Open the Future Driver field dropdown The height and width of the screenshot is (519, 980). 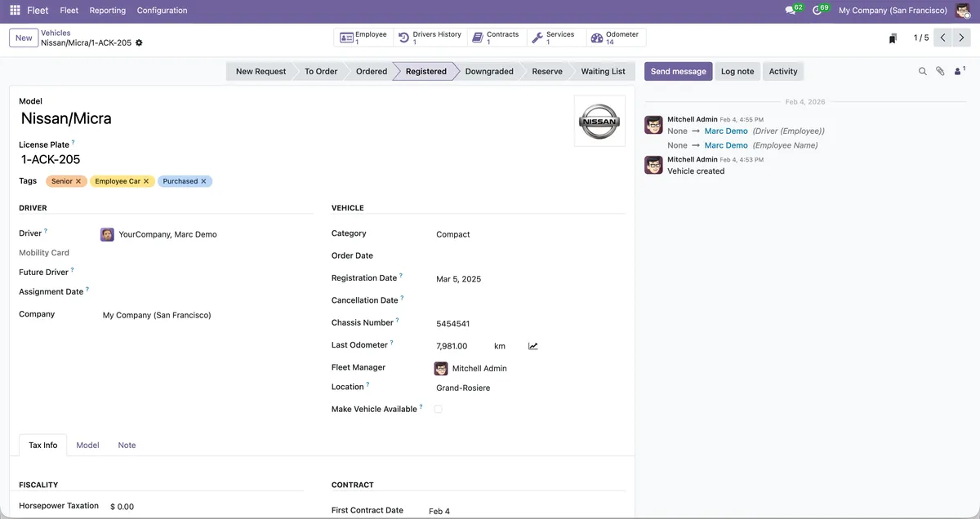(207, 273)
